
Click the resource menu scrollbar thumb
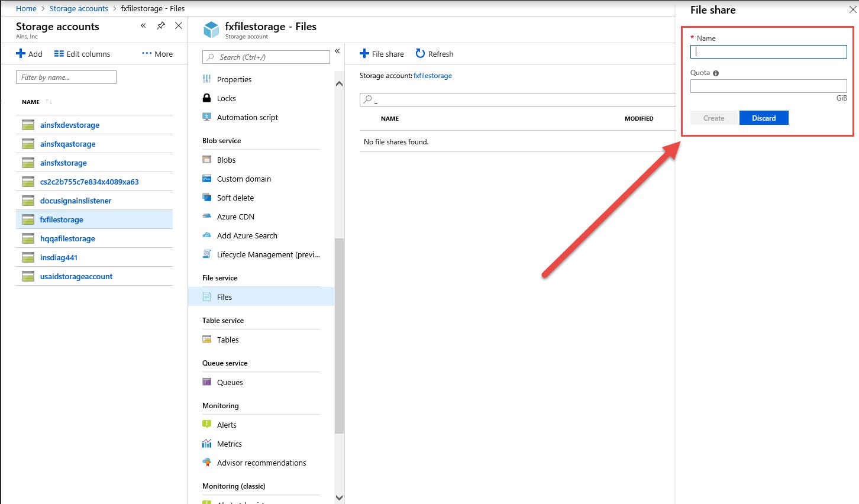click(x=339, y=336)
